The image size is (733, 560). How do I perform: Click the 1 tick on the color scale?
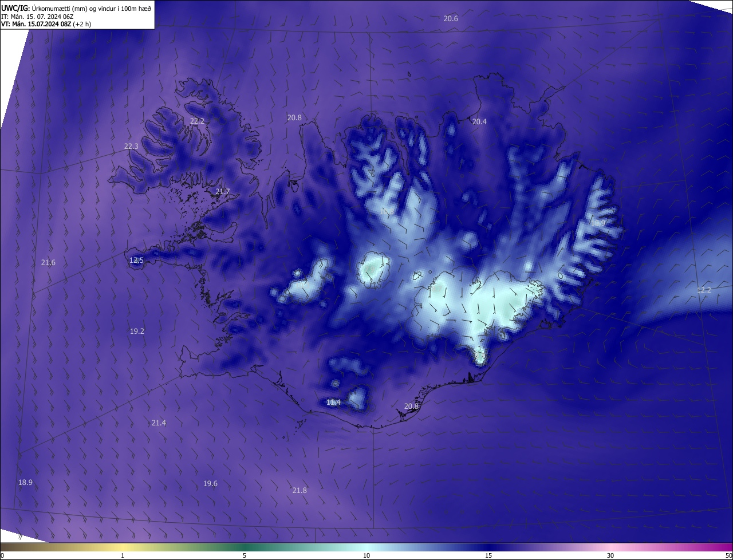[x=123, y=556]
